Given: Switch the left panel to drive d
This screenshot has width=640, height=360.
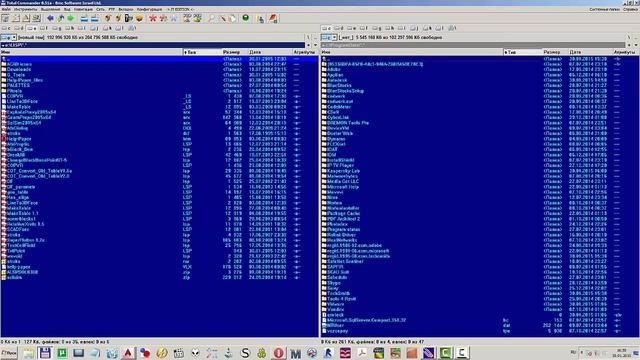Looking at the screenshot, I should pyautogui.click(x=19, y=28).
